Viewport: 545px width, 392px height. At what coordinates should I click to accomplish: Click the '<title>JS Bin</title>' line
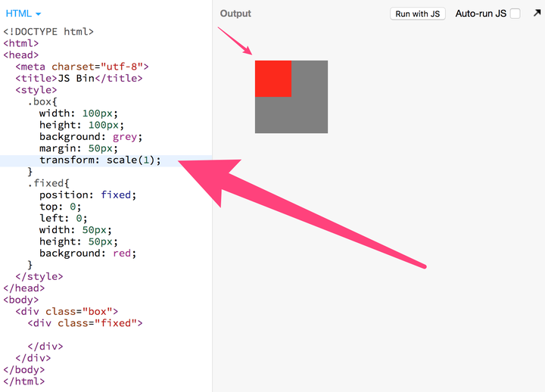[x=79, y=78]
